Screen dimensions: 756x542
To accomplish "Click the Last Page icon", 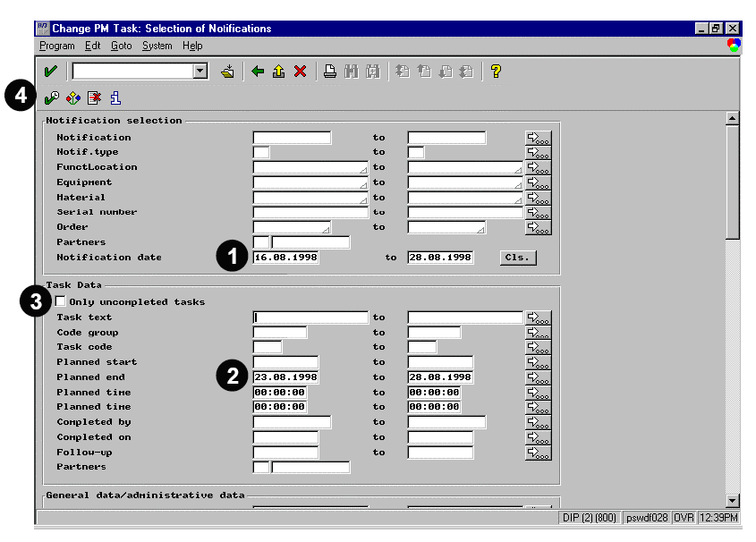I will [466, 72].
